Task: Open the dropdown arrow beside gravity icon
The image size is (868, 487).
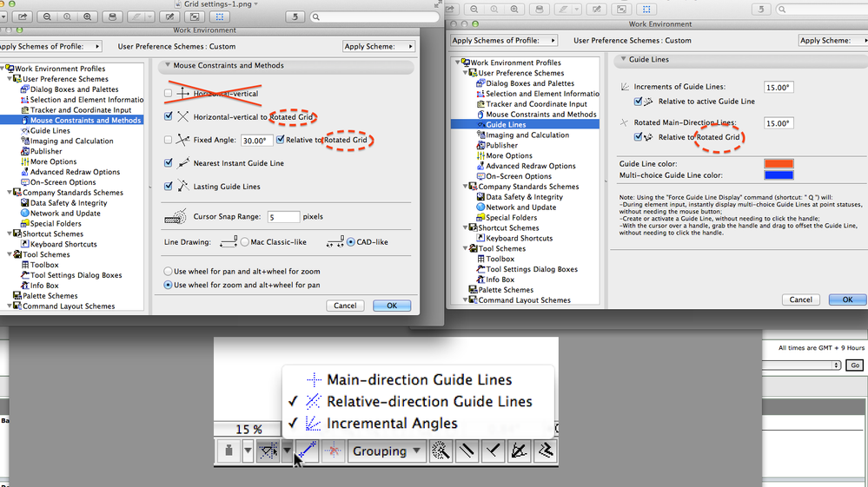Action: 248,451
